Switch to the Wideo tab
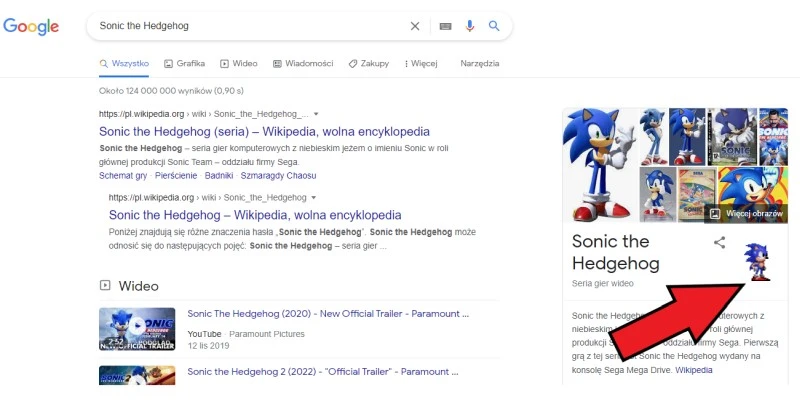800x406 pixels. click(239, 64)
